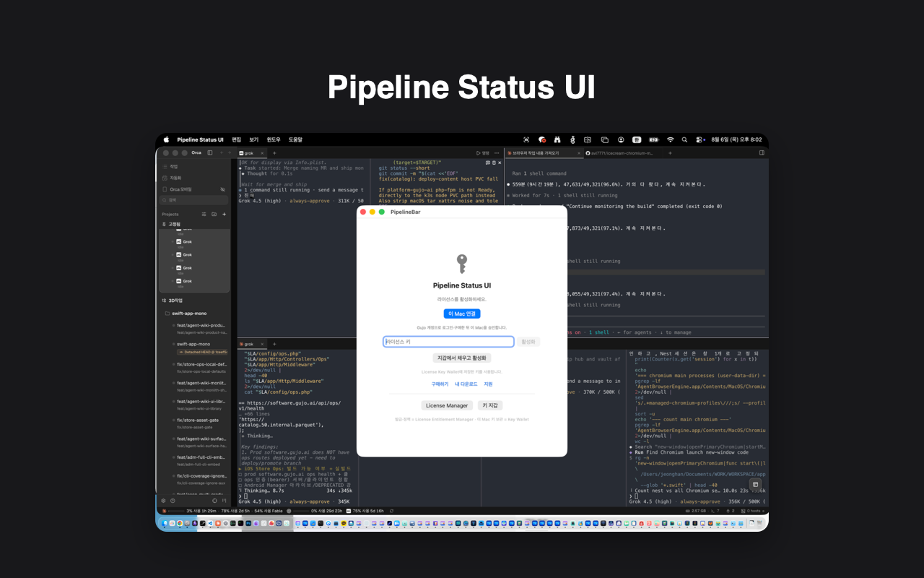Screen dimensions: 924x578
Task: Open the 보기 menu
Action: (x=254, y=139)
